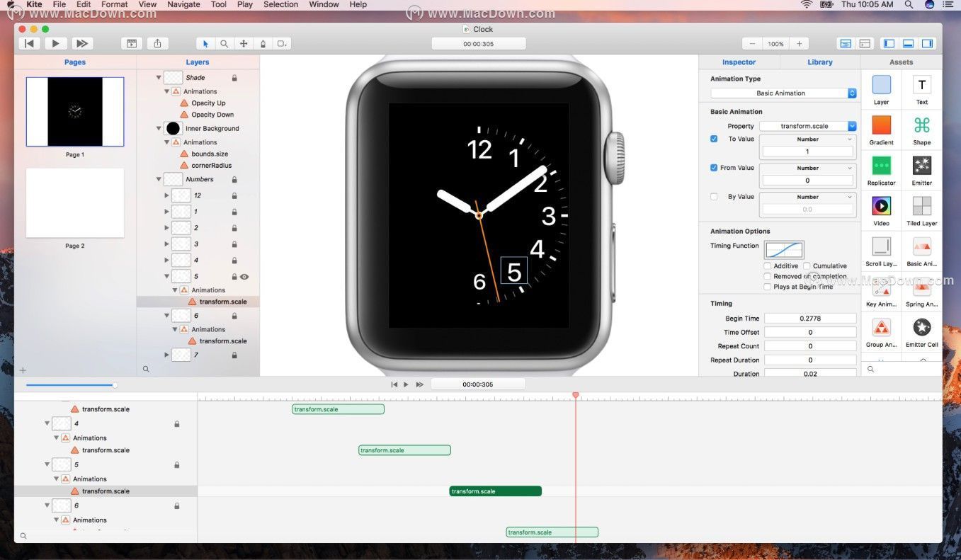The image size is (961, 560).
Task: Add the Layer asset from library
Action: pyautogui.click(x=882, y=85)
